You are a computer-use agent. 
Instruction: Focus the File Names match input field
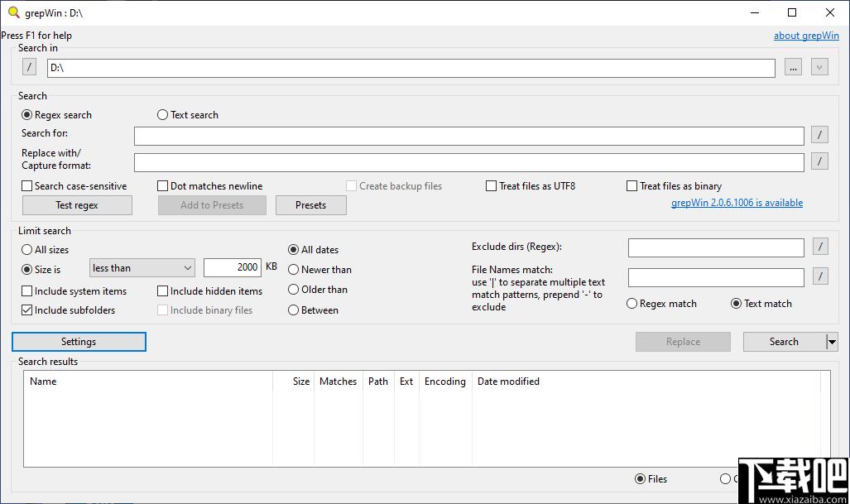[716, 277]
